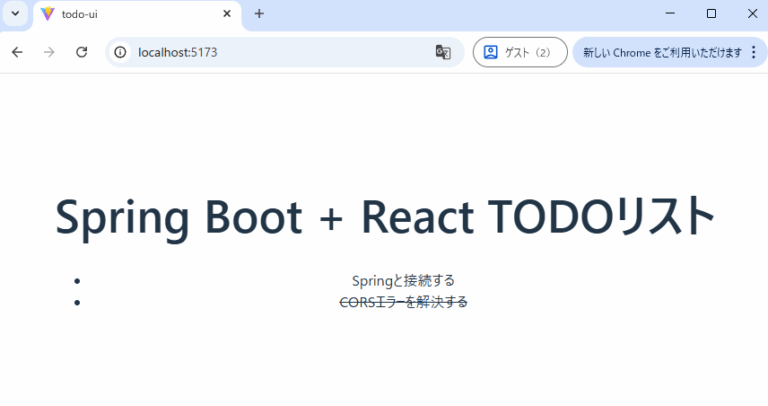Go forward to the next page
This screenshot has width=768, height=406.
(50, 52)
